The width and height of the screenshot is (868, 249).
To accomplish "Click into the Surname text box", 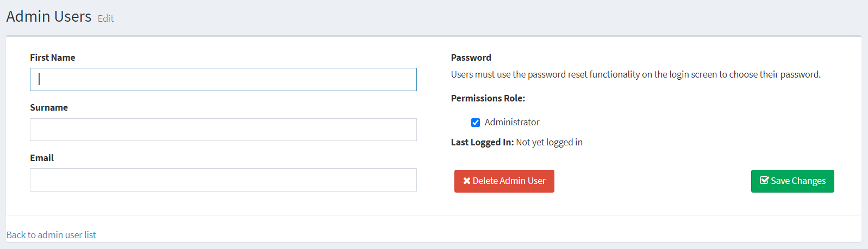I will point(223,130).
